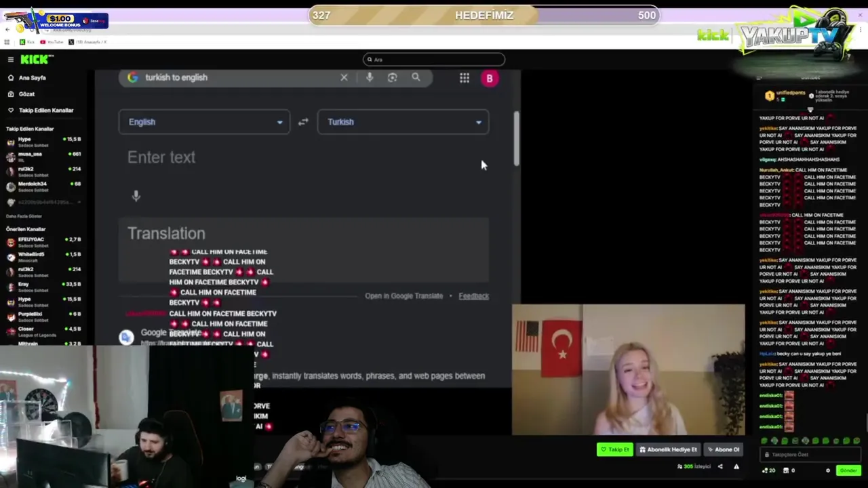The height and width of the screenshot is (488, 868).
Task: Click the 305 İzleyici viewer count
Action: 694,466
